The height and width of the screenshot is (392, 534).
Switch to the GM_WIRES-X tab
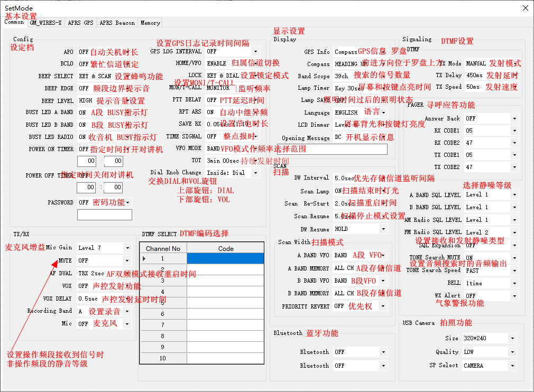pos(45,23)
